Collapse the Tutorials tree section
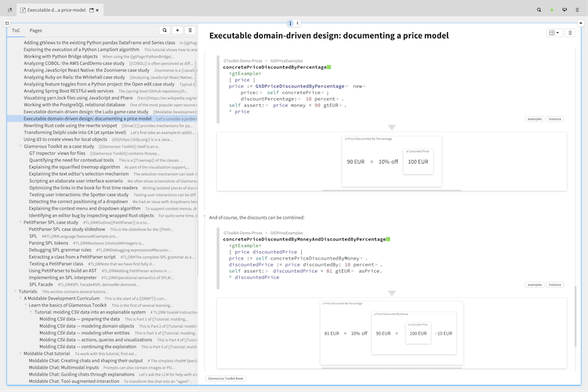 point(16,291)
